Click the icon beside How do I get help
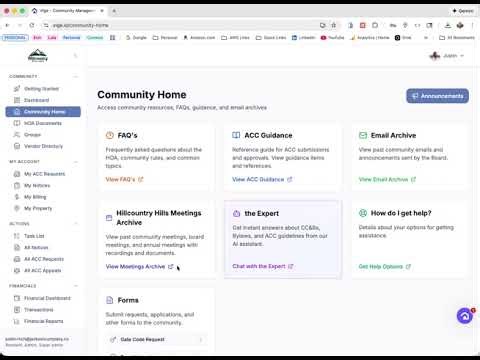Screen dimensions: 480x360 [363, 213]
